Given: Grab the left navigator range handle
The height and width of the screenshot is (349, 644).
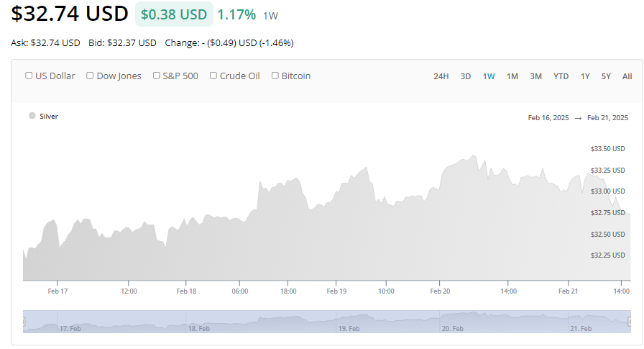Looking at the screenshot, I should [x=24, y=322].
